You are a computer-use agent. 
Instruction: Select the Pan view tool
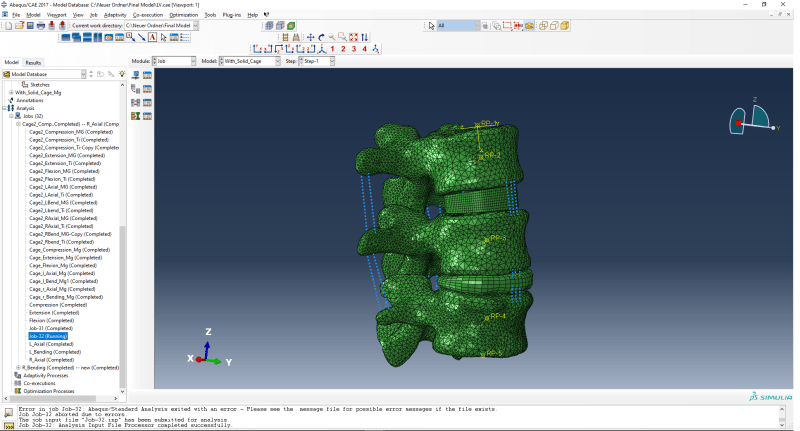[x=310, y=37]
